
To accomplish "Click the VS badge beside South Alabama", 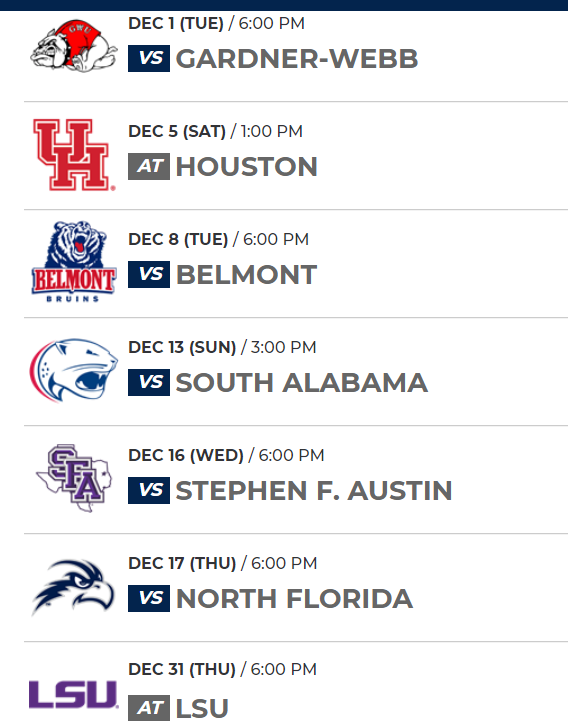I will (x=149, y=383).
